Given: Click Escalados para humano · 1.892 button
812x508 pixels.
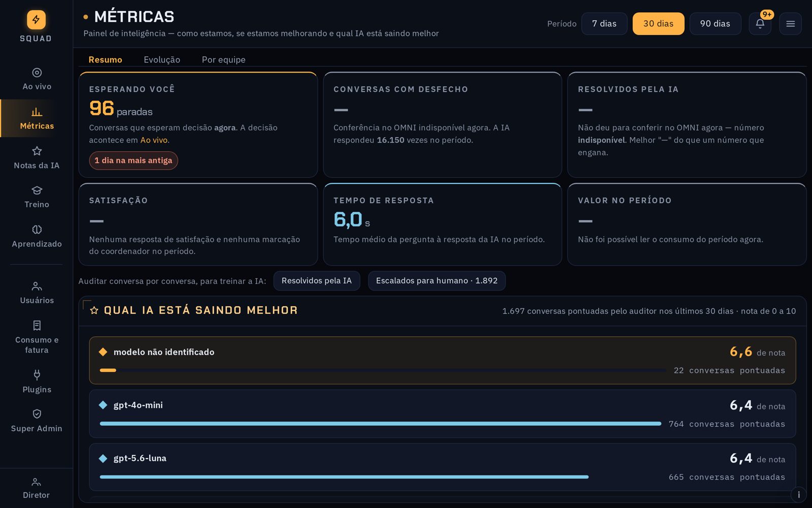Looking at the screenshot, I should tap(436, 281).
